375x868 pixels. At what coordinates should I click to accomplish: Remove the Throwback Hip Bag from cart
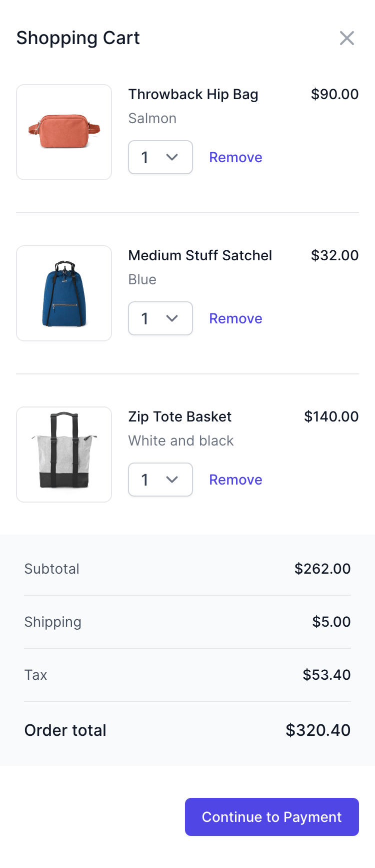pyautogui.click(x=235, y=157)
